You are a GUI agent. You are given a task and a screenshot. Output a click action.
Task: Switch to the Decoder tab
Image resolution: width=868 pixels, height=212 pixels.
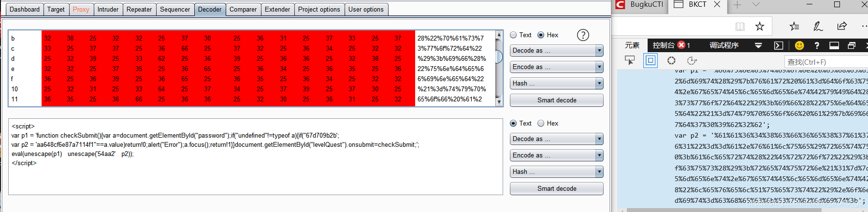click(x=210, y=9)
